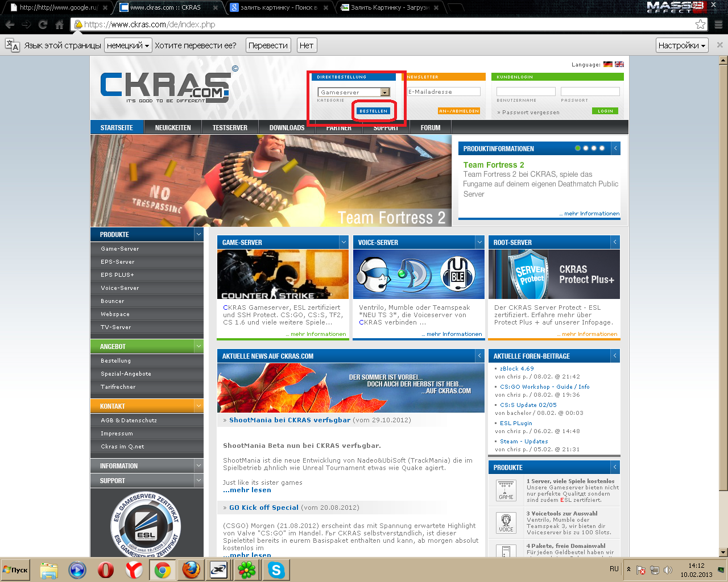
Task: Decline translation with the Нет button
Action: 307,45
